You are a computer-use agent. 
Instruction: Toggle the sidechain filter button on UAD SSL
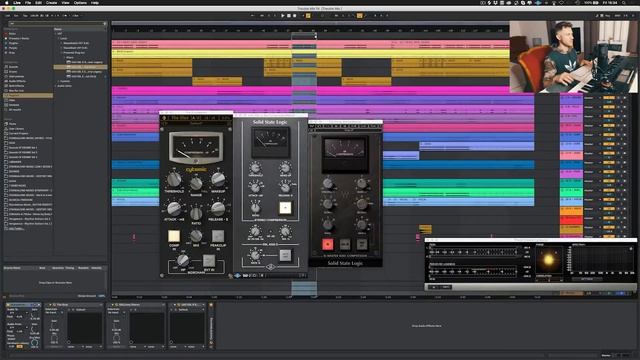tap(285, 256)
